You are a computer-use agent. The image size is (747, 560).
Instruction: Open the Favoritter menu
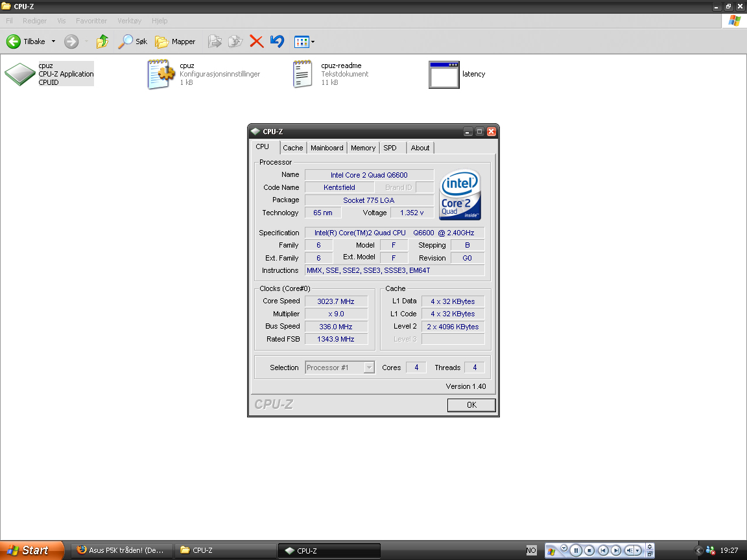pos(91,21)
